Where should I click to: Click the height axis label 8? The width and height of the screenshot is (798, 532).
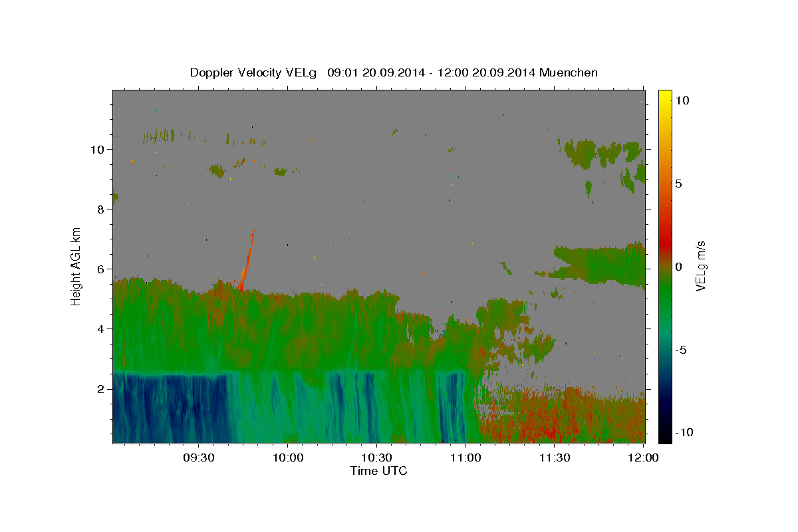coord(100,209)
